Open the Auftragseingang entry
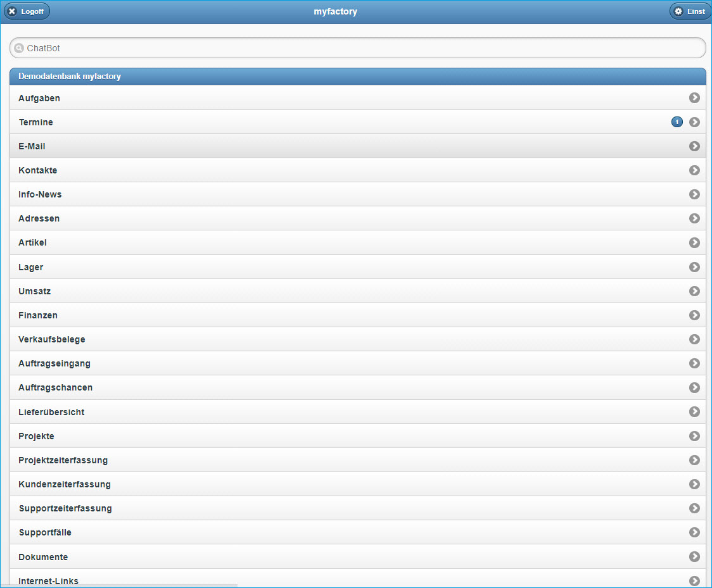712x588 pixels. click(358, 363)
